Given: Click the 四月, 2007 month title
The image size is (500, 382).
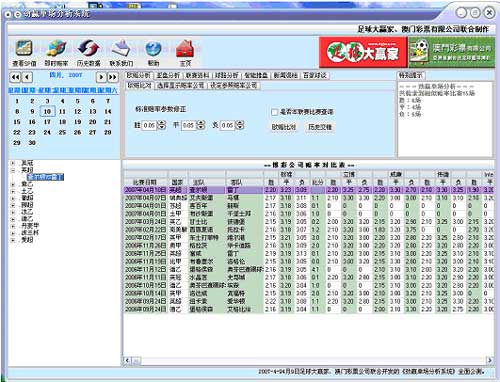Looking at the screenshot, I should pyautogui.click(x=65, y=75).
